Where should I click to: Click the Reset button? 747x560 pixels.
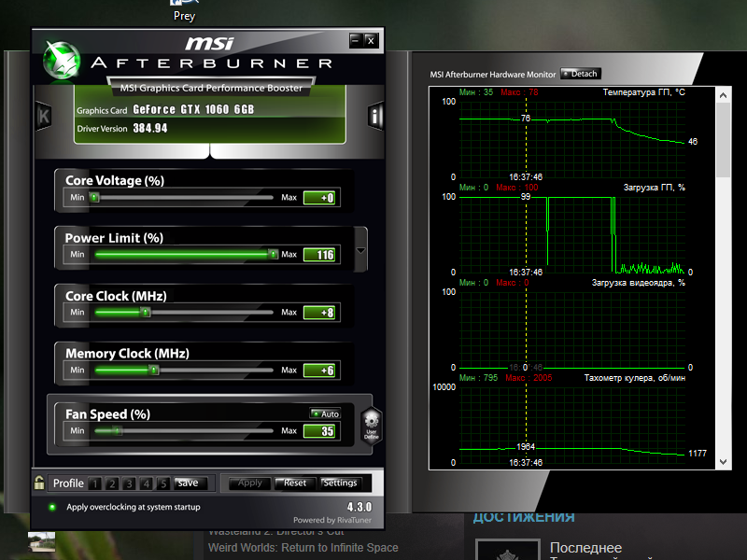[295, 483]
